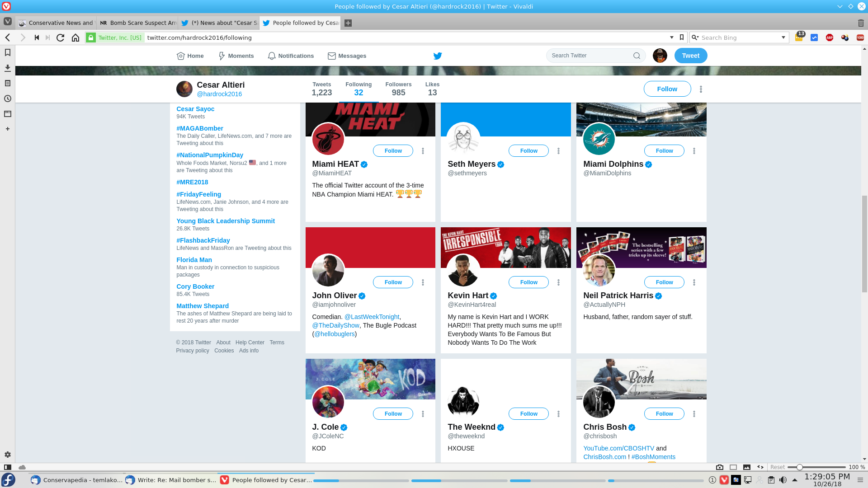This screenshot has width=868, height=488.
Task: Click the page vertical scrollbar
Action: [x=864, y=244]
